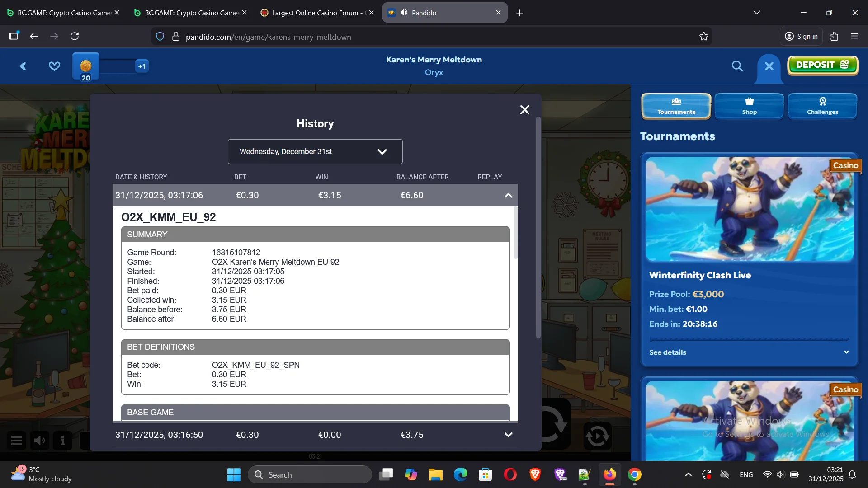Open the list all tabs dropdown
The width and height of the screenshot is (868, 488).
coord(757,13)
